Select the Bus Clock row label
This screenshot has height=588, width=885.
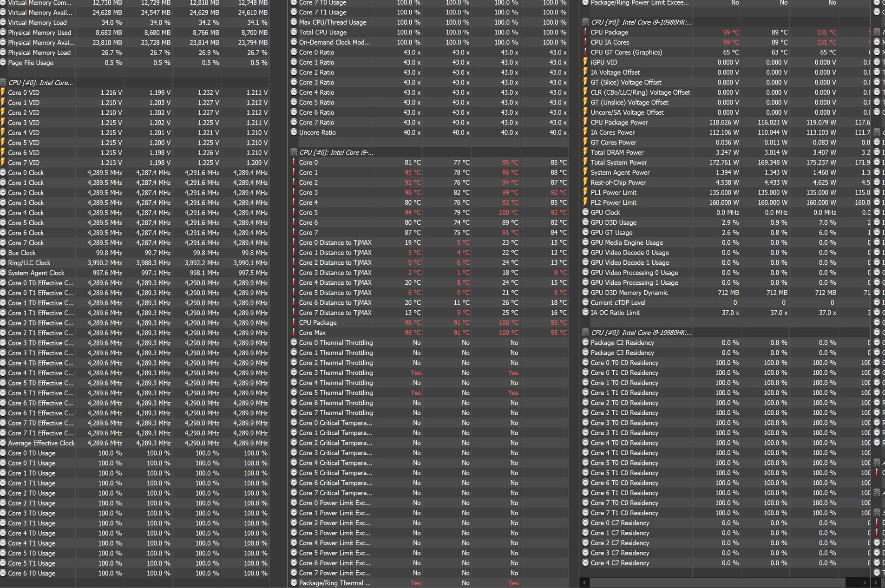click(22, 253)
